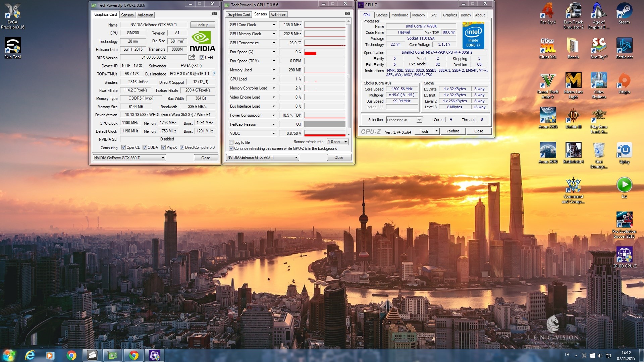The width and height of the screenshot is (644, 362).
Task: Expand the GPU Temperature sensor dropdown
Action: pyautogui.click(x=274, y=43)
